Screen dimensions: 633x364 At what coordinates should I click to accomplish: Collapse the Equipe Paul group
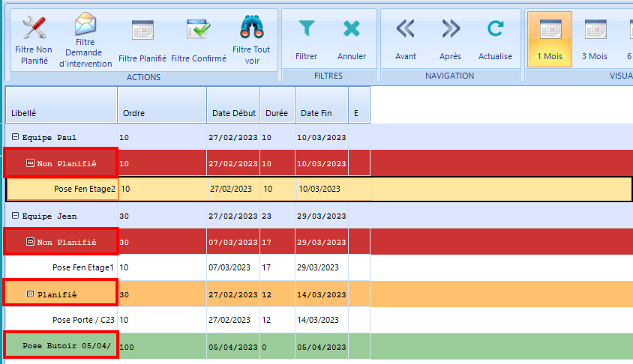click(15, 138)
